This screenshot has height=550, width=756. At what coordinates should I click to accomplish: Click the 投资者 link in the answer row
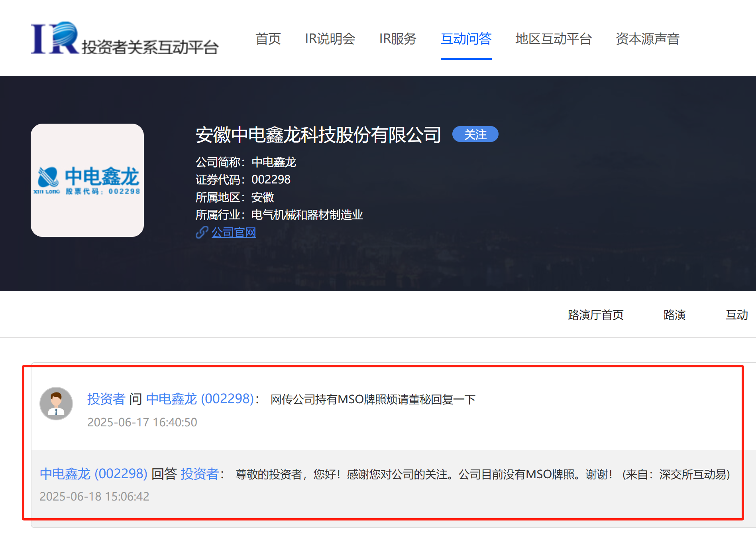pyautogui.click(x=199, y=474)
